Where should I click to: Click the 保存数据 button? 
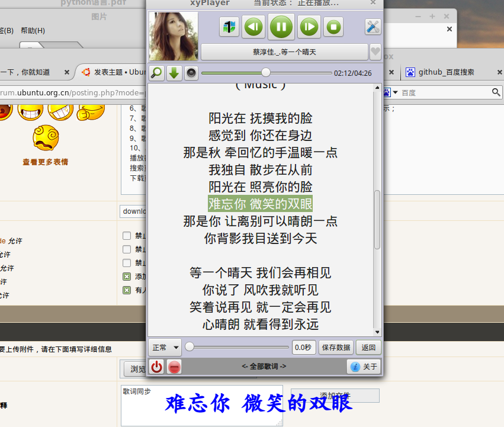336,347
